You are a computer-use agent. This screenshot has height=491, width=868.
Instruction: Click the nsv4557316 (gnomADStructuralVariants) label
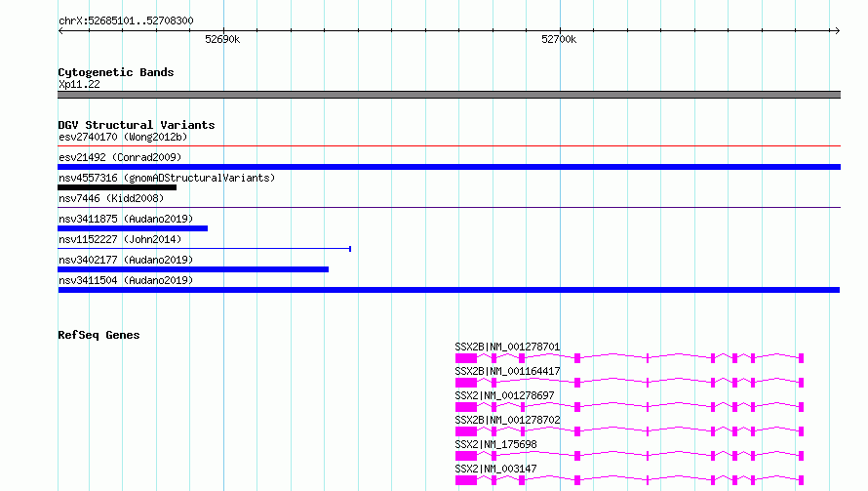tap(167, 178)
